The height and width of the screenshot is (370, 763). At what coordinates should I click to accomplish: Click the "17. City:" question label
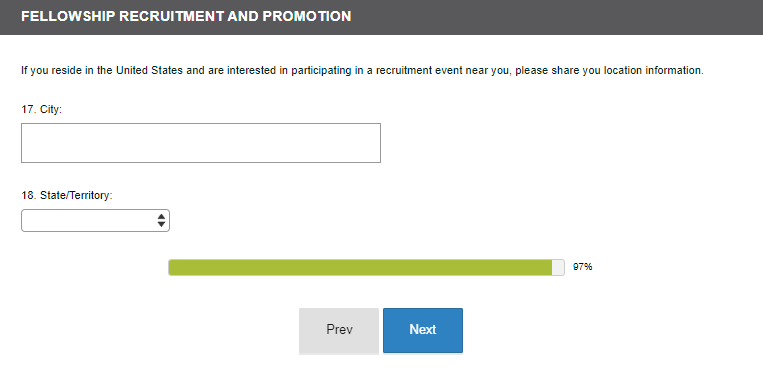point(41,110)
